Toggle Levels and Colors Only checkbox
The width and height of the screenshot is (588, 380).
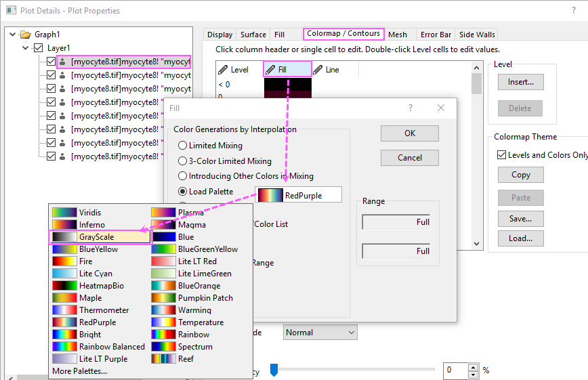click(501, 155)
